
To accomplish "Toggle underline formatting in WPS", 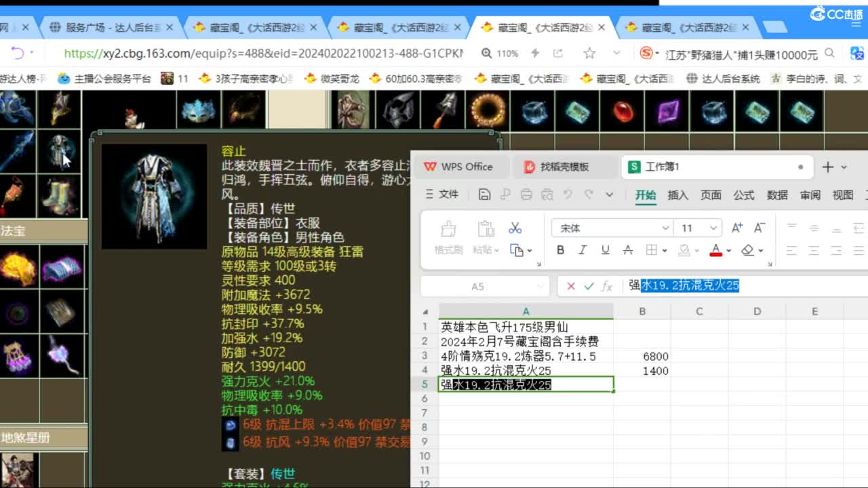I will tap(605, 250).
